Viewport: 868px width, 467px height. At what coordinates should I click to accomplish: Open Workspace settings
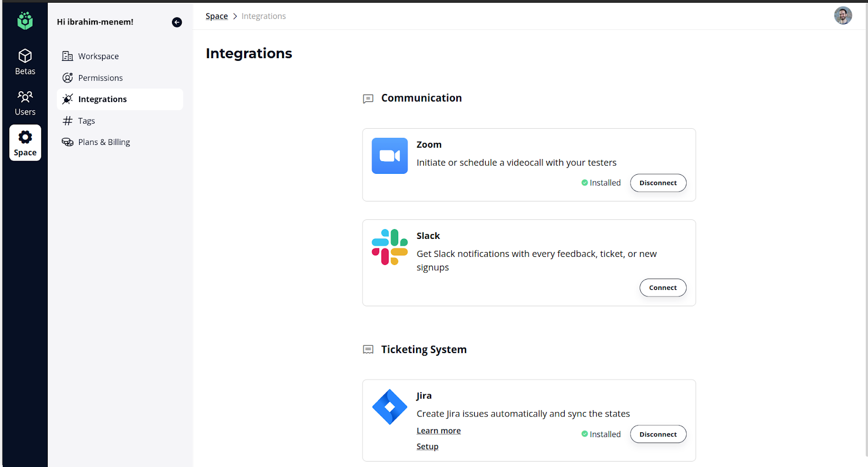point(98,56)
